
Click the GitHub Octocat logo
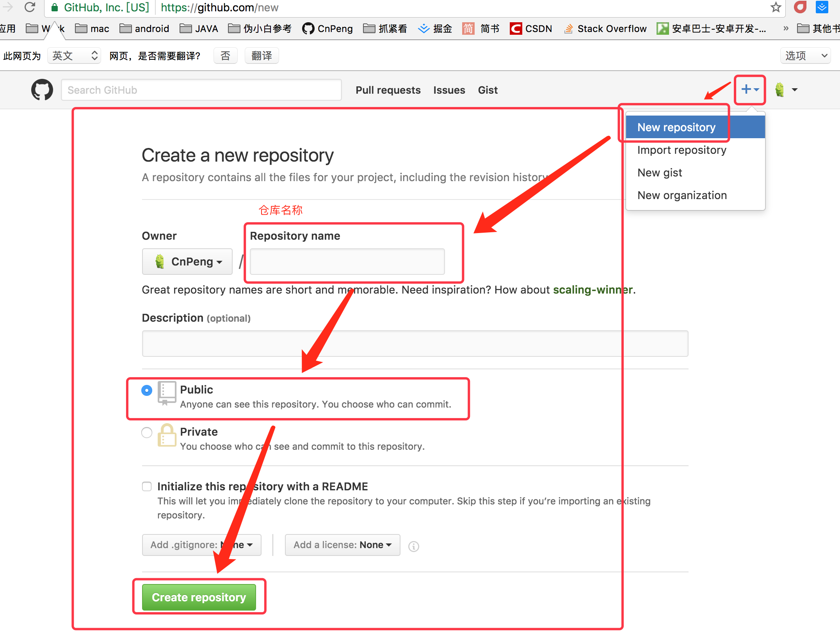(42, 90)
